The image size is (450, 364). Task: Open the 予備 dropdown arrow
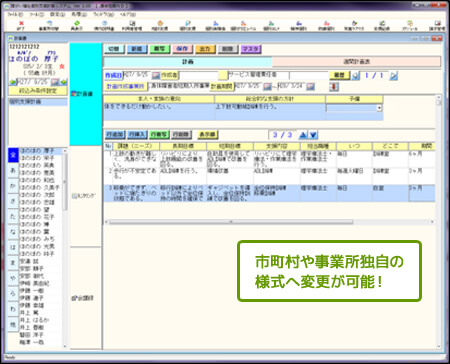[379, 108]
